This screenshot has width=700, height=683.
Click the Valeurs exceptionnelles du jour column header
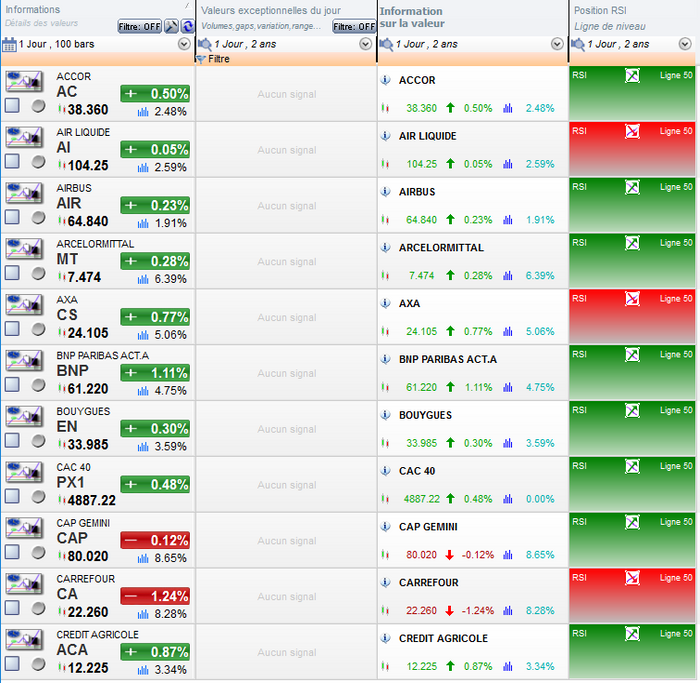[271, 10]
